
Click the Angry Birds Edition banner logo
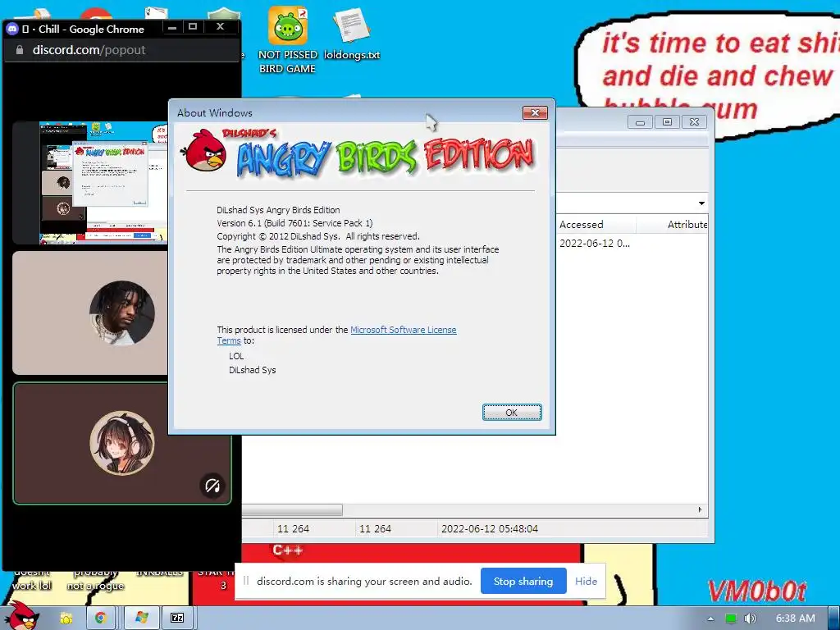tap(358, 153)
